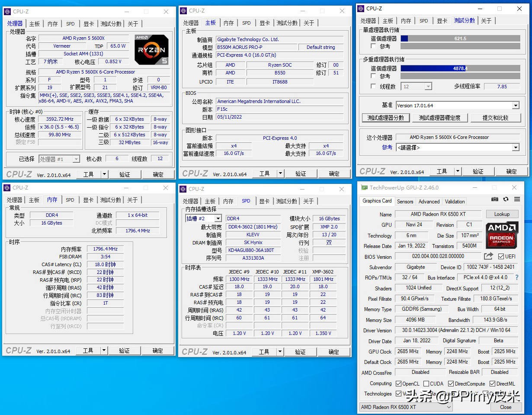This screenshot has height=415, width=532.
Task: Switch to the Sensors tab in GPU-Z
Action: (x=405, y=201)
